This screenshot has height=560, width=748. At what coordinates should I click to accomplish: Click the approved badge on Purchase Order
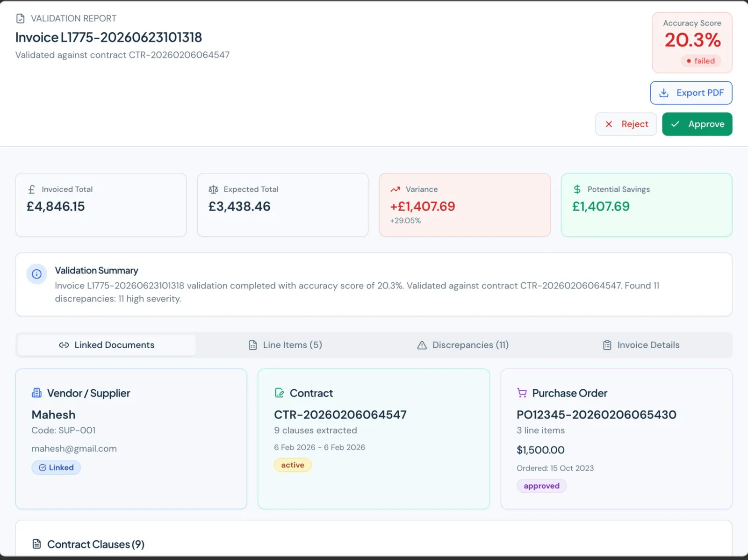tap(541, 486)
